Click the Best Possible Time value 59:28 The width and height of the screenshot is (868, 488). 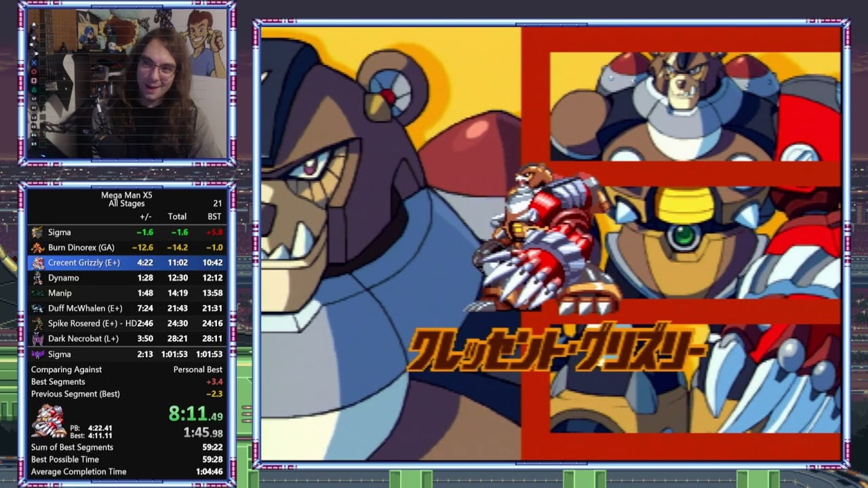coord(212,460)
